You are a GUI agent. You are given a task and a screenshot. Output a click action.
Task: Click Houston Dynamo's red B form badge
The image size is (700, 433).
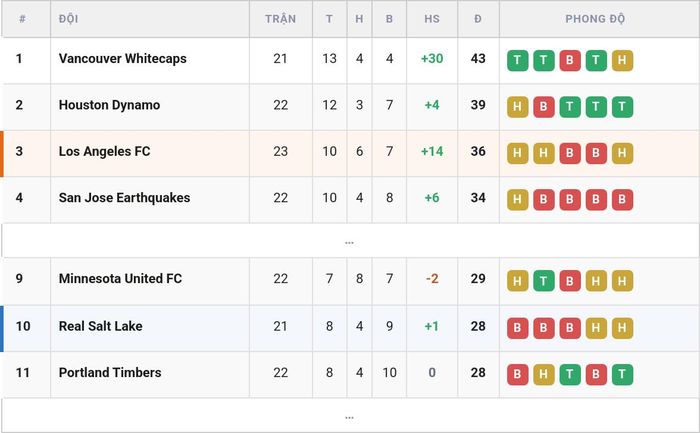pos(543,107)
